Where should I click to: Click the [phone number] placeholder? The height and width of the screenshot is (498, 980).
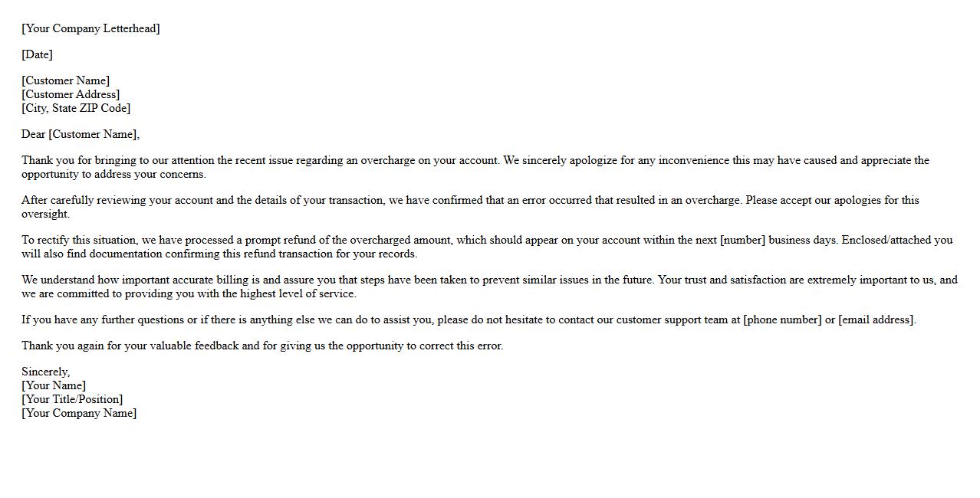[782, 319]
